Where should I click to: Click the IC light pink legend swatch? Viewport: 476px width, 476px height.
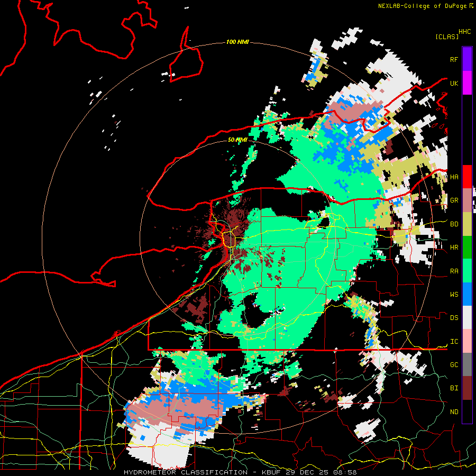(x=467, y=341)
